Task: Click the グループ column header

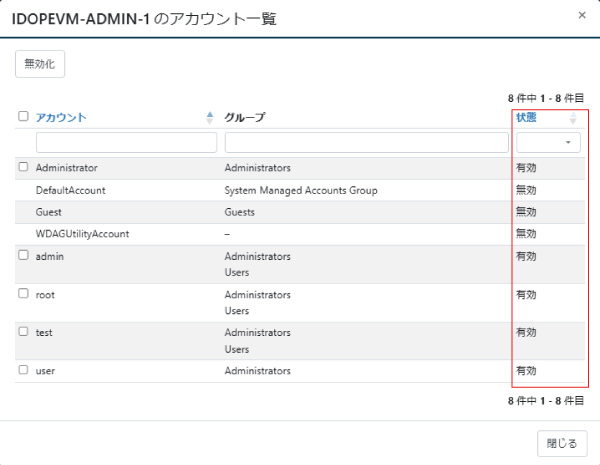Action: (245, 117)
